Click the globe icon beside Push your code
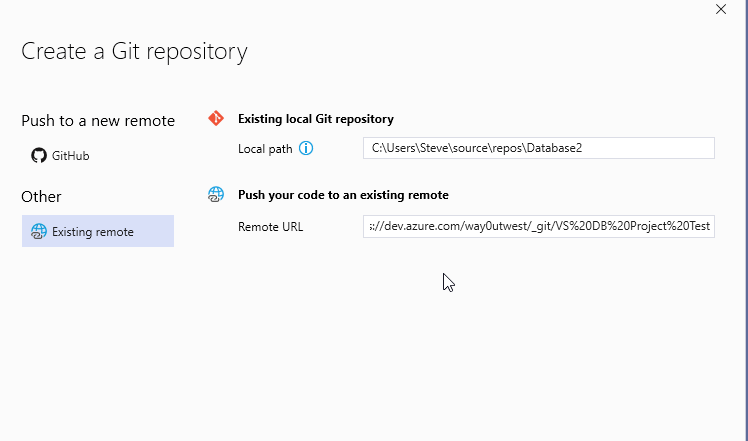 216,195
